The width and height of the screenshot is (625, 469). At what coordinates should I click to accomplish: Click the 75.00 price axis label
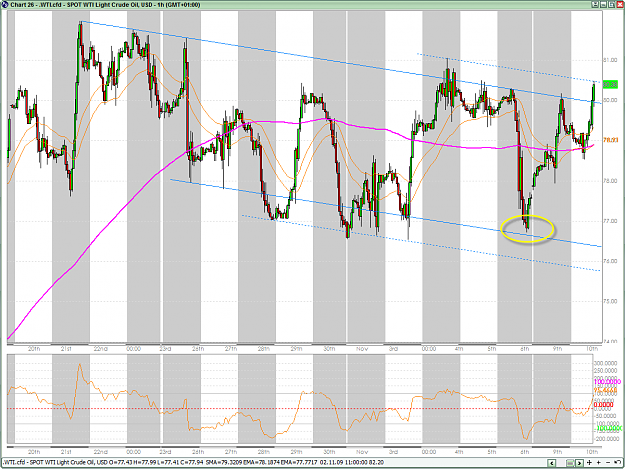[x=610, y=301]
